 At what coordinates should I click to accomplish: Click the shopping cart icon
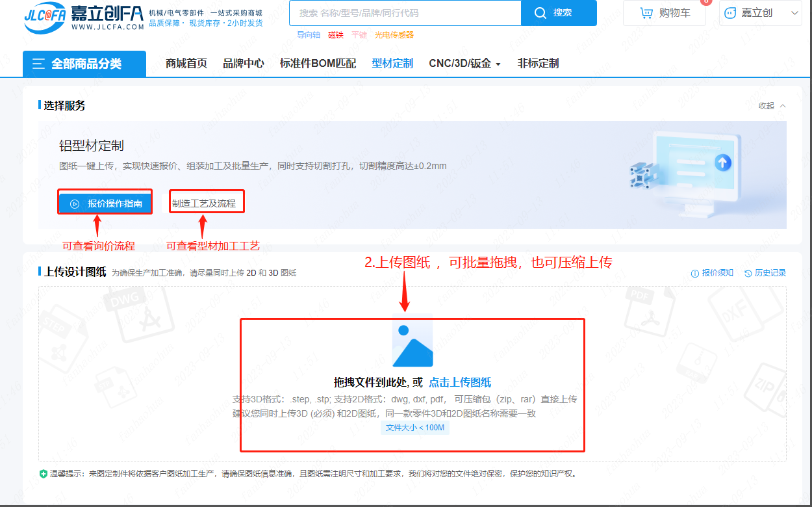(646, 13)
